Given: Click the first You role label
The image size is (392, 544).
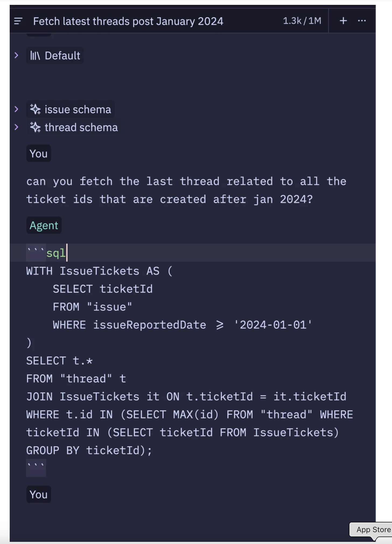Looking at the screenshot, I should [38, 154].
